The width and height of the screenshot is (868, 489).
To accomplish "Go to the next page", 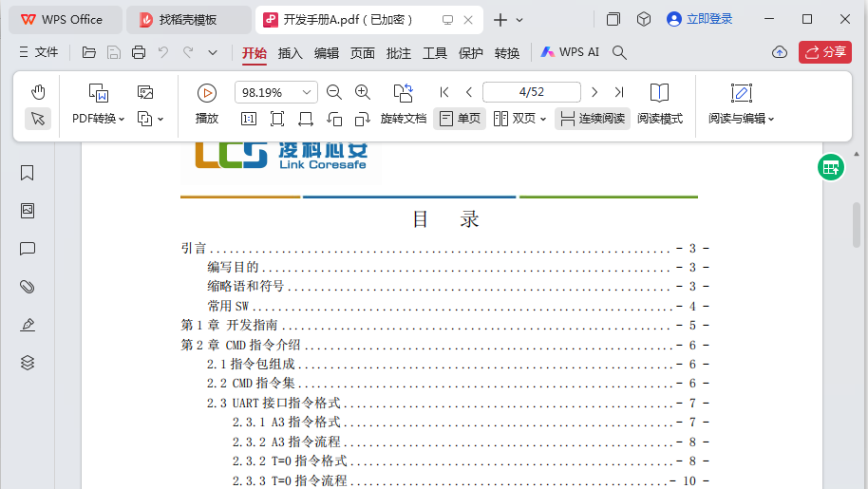I will (x=594, y=92).
